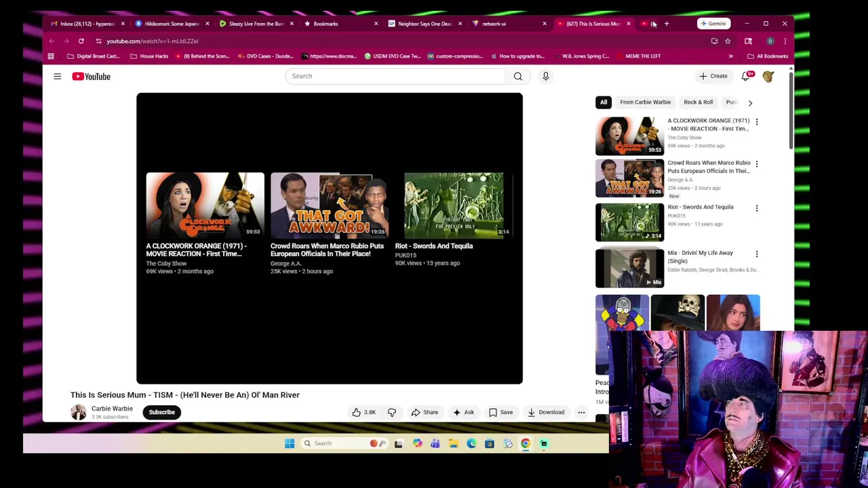
Task: Go back in Chrome navigation
Action: click(x=52, y=41)
